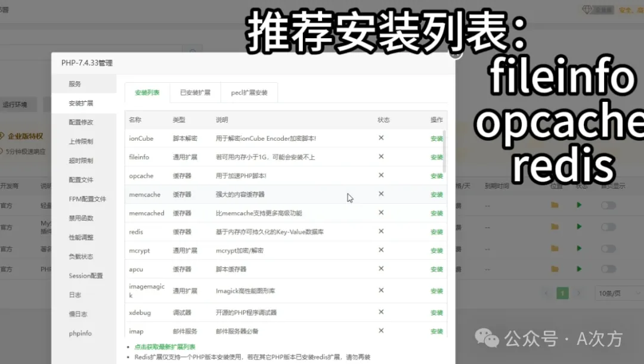Go to the next page in background pagination
Screen dimensions: 644x364
pos(578,293)
